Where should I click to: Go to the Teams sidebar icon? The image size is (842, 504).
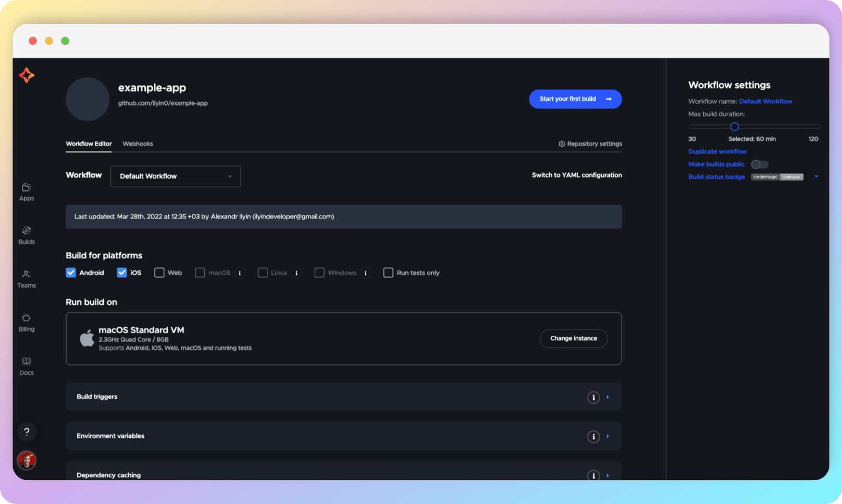coord(26,279)
